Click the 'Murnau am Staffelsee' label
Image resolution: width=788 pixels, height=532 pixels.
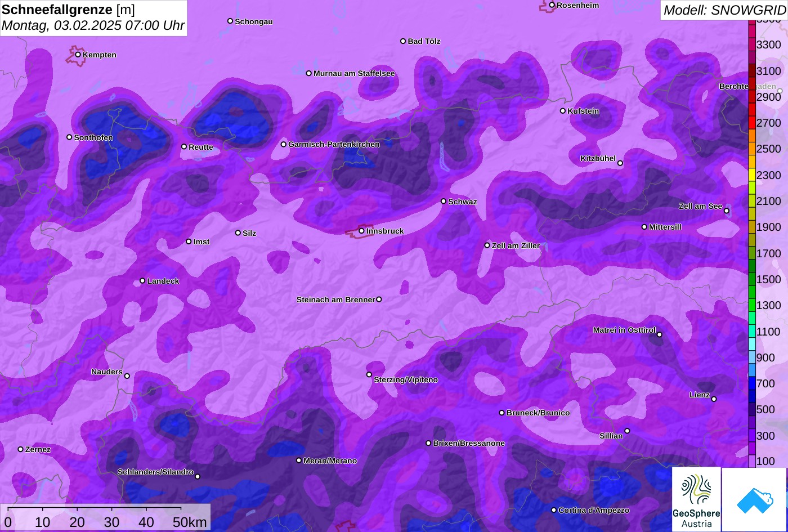(x=354, y=73)
